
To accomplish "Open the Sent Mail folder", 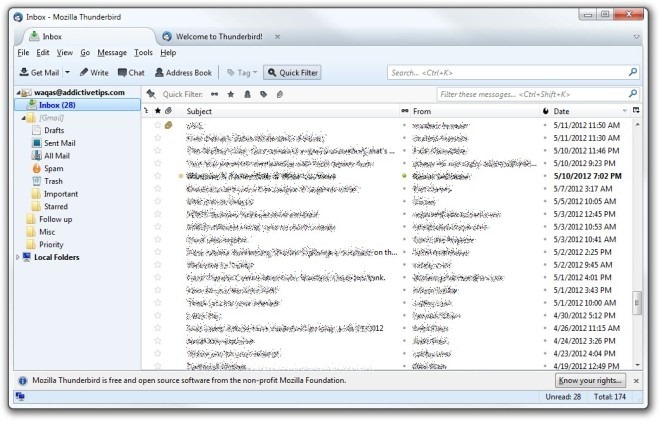I will tap(60, 143).
